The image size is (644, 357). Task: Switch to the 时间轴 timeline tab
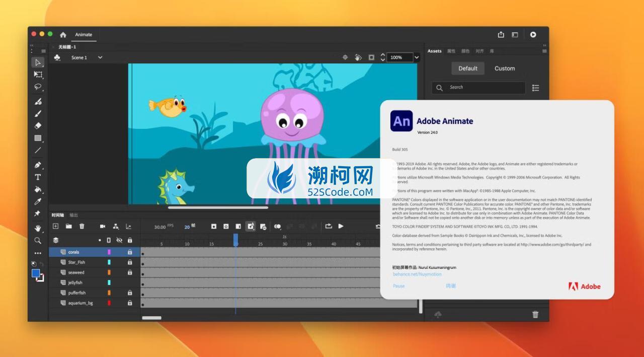pos(58,215)
